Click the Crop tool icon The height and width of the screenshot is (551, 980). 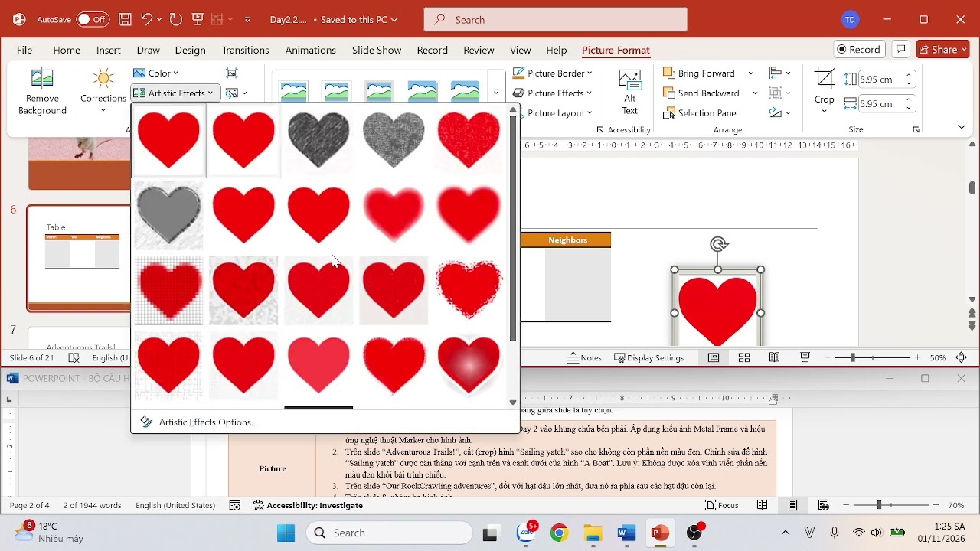pyautogui.click(x=825, y=79)
